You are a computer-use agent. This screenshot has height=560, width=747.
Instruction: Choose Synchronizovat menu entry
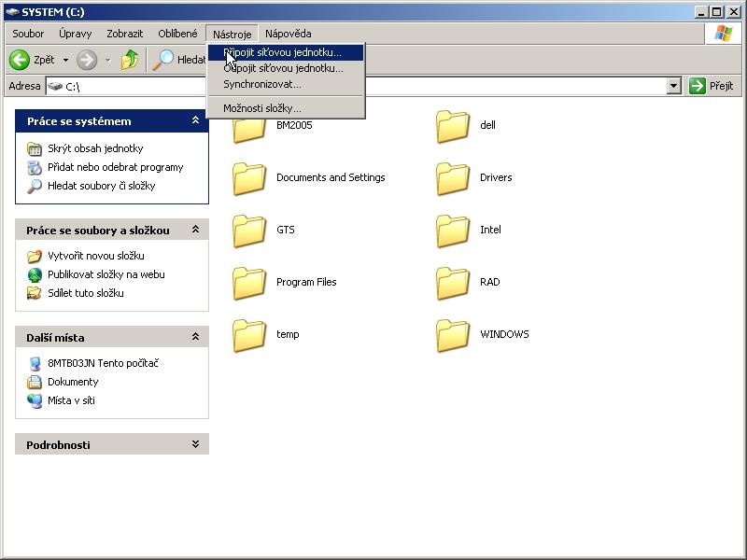tap(286, 84)
